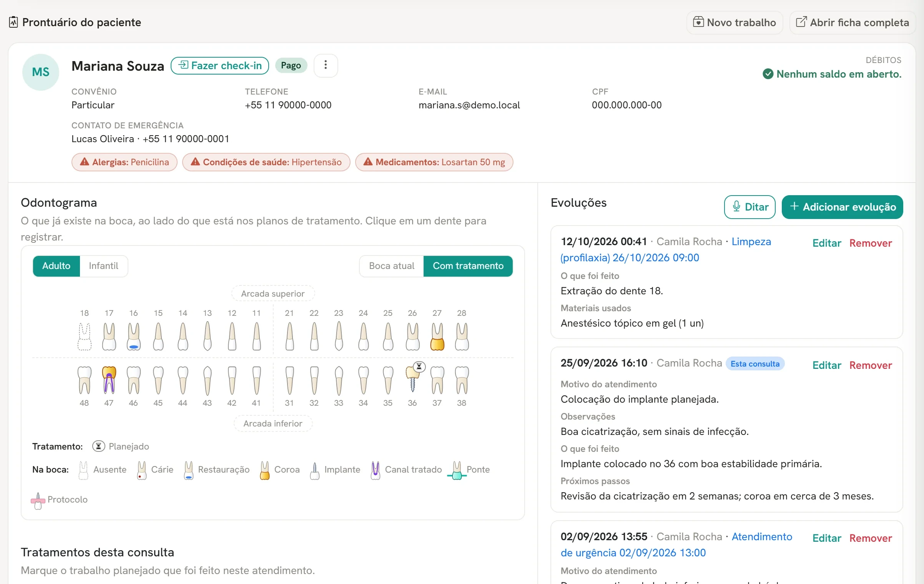Click Condições de saúde: Hipertensão alert
Image resolution: width=924 pixels, height=584 pixels.
[x=266, y=162]
